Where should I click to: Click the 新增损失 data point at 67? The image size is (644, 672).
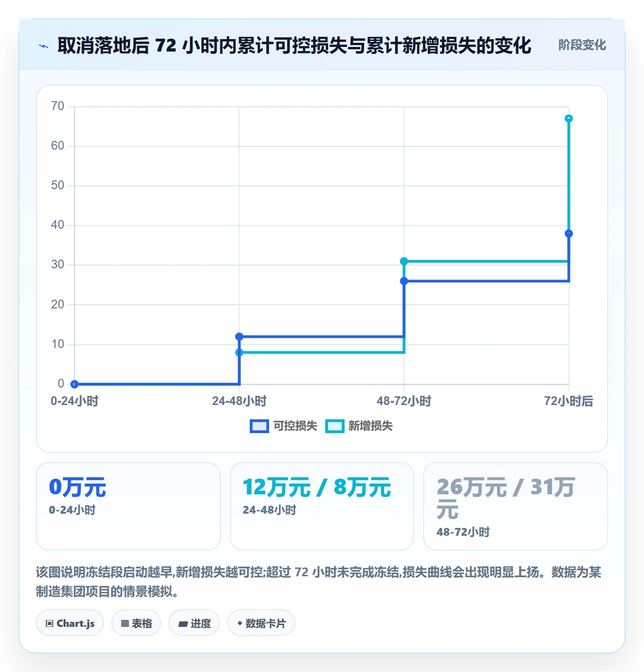[569, 119]
